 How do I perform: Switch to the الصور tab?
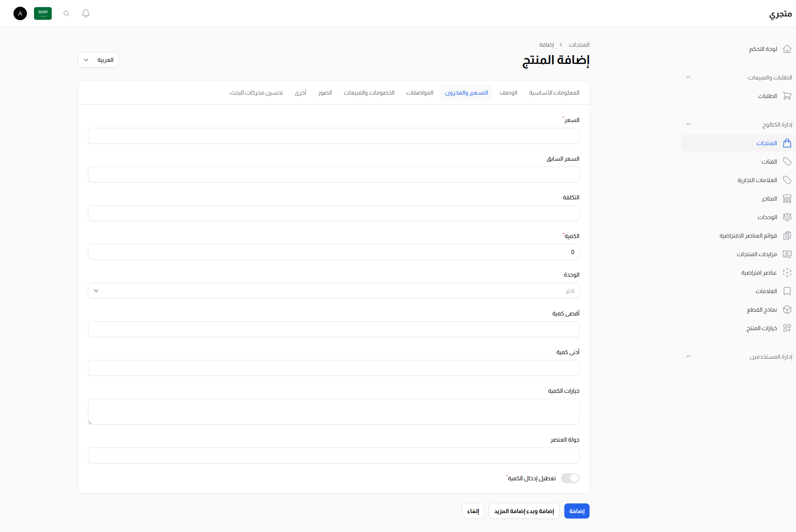coord(325,93)
